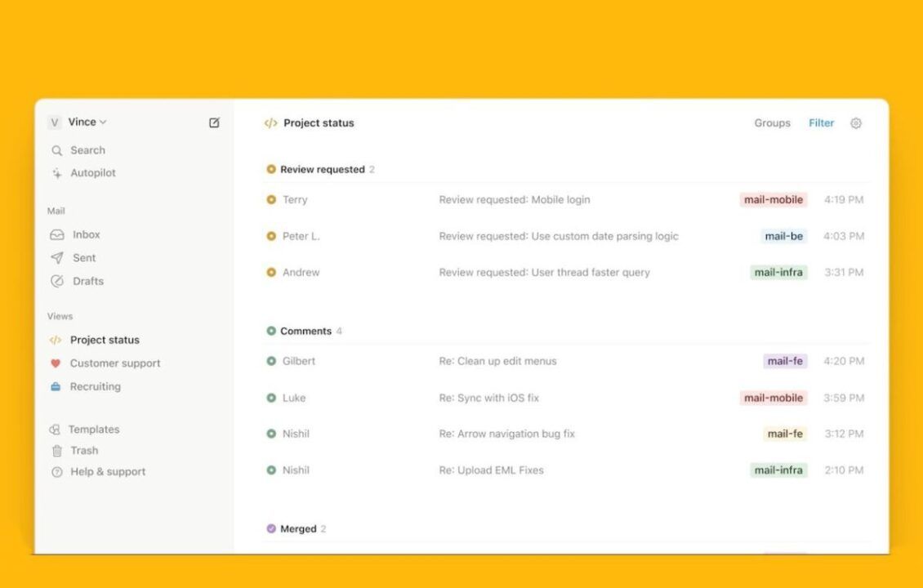Screen dimensions: 923x588
Task: Collapse the Review requested group
Action: coord(321,170)
